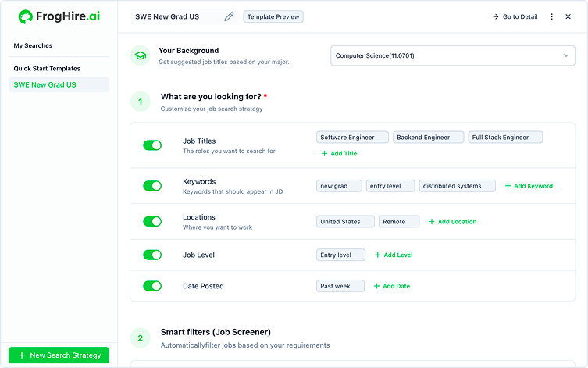Viewport: 588px width, 368px height.
Task: Select the Software Engineer title tag
Action: click(x=352, y=138)
